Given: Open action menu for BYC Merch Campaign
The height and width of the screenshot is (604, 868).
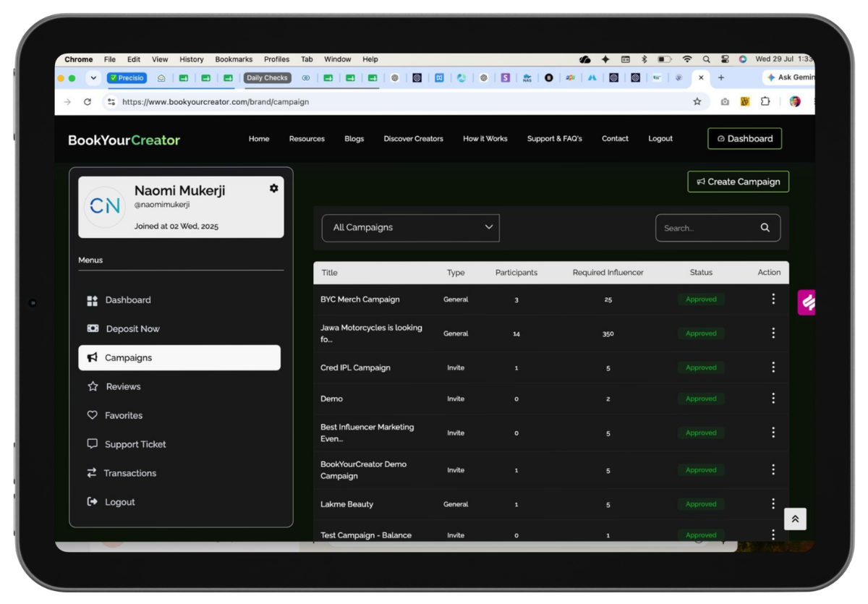Looking at the screenshot, I should [x=773, y=299].
